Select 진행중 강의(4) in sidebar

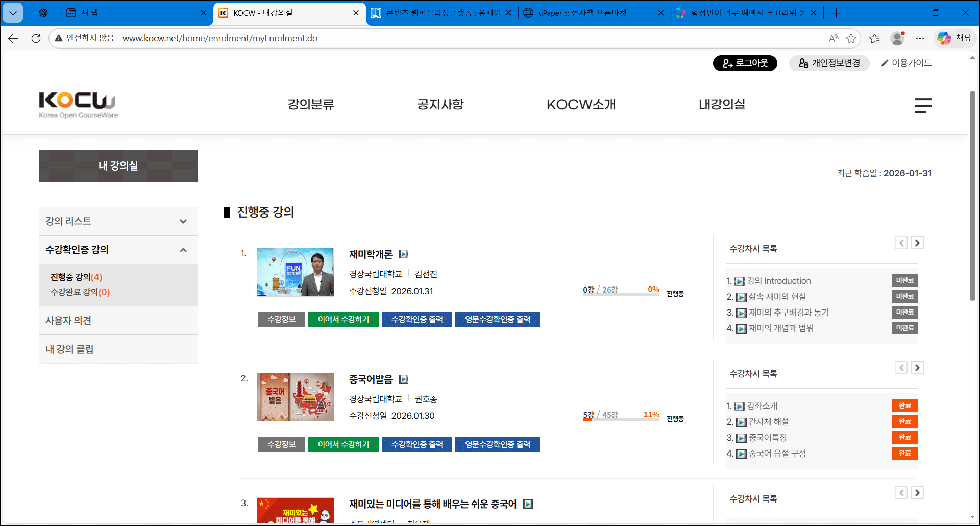(x=77, y=277)
